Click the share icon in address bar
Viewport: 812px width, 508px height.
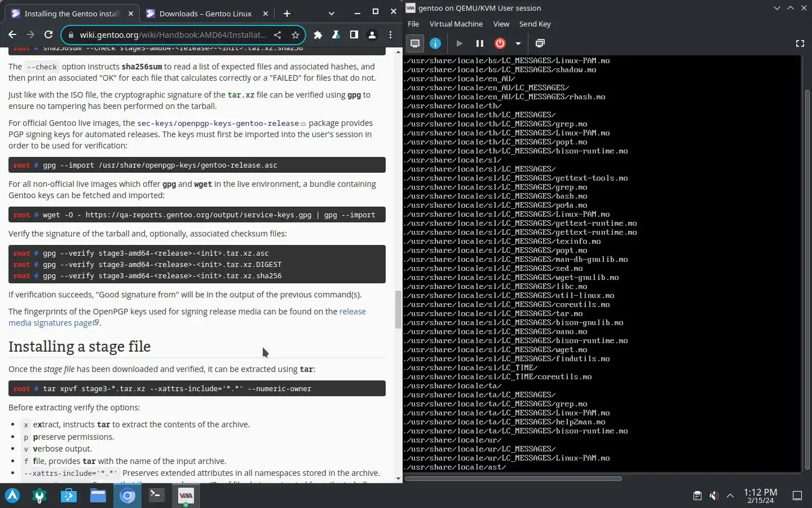click(x=277, y=35)
